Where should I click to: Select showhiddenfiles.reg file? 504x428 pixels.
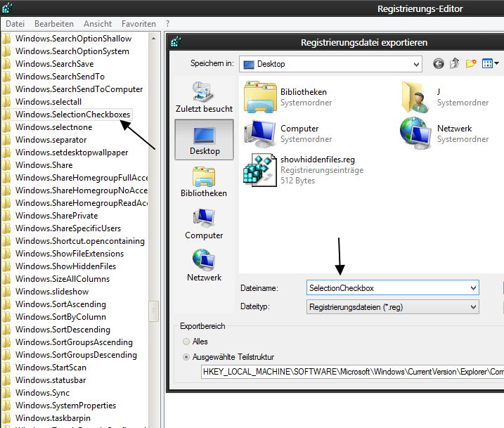click(x=304, y=169)
